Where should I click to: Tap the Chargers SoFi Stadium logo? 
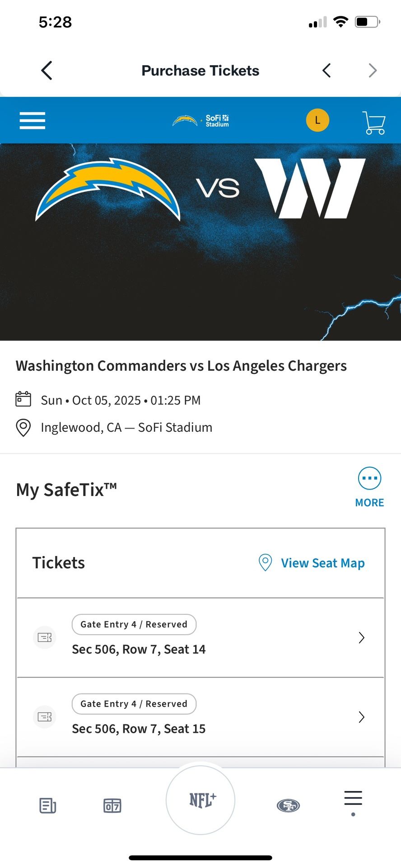(x=200, y=121)
